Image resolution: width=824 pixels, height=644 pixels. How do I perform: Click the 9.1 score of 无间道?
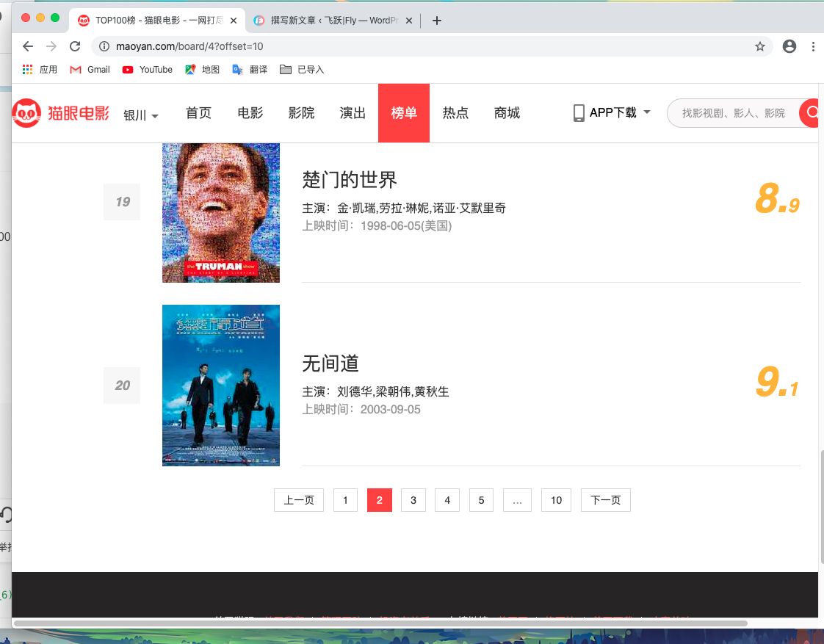pyautogui.click(x=777, y=383)
